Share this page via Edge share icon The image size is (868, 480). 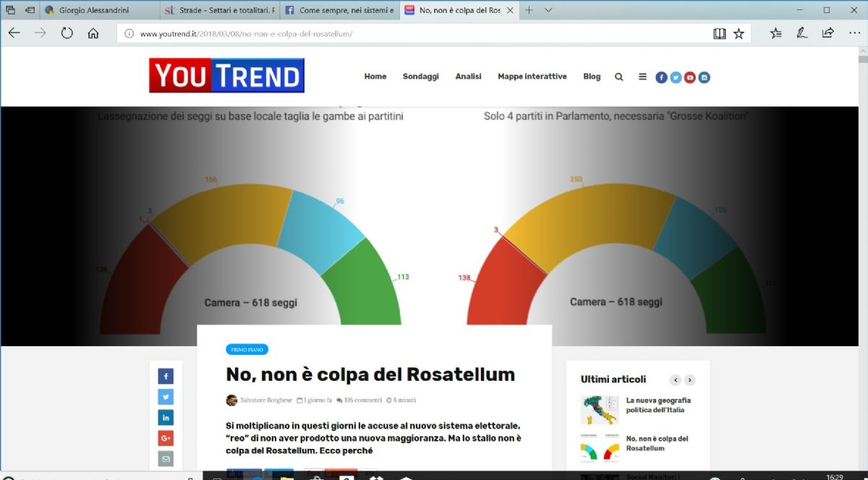(x=827, y=33)
